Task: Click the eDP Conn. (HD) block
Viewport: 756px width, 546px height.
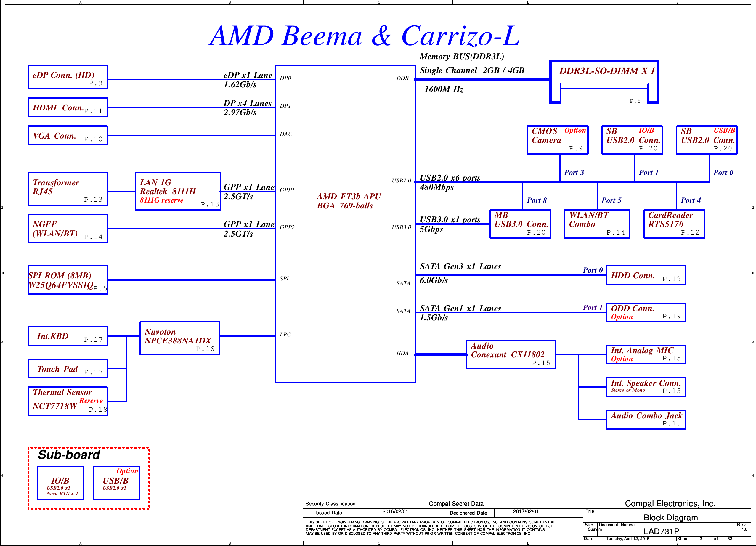Action: [x=68, y=77]
